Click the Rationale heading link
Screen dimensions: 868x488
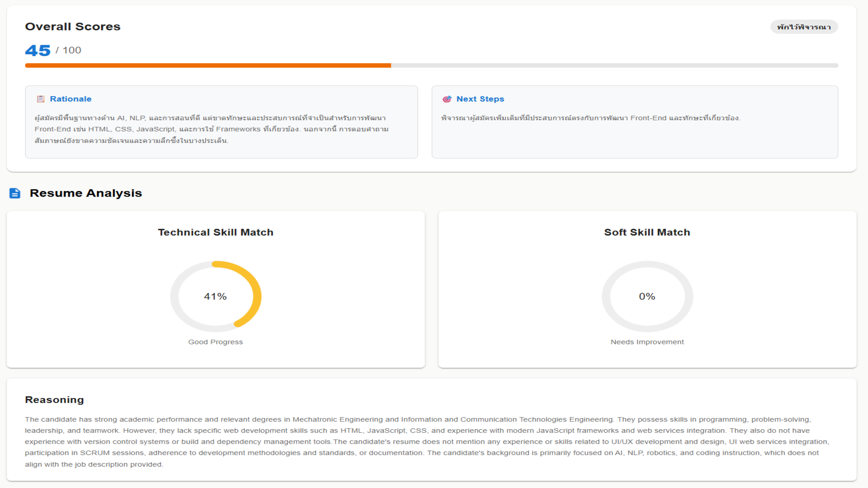[71, 99]
